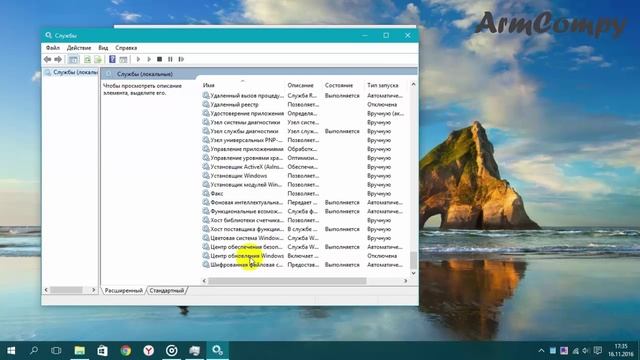Click the services list scroll up arrow
Image resolution: width=640 pixels, height=360 pixels.
point(413,84)
